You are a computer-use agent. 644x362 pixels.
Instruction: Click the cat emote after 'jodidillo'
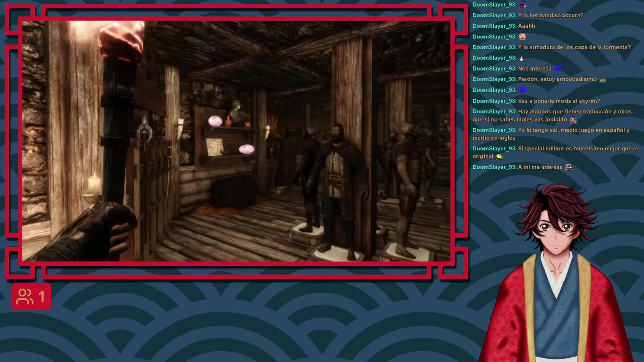(x=573, y=120)
